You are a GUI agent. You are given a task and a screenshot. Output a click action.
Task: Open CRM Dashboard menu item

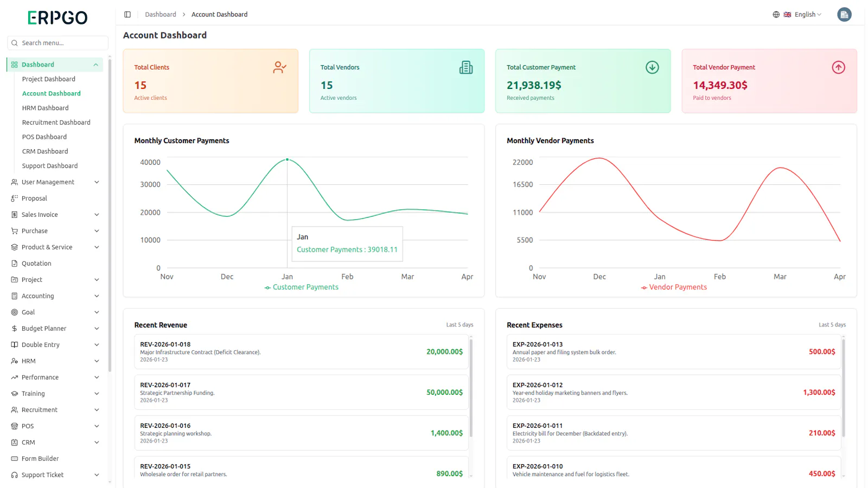pyautogui.click(x=45, y=151)
